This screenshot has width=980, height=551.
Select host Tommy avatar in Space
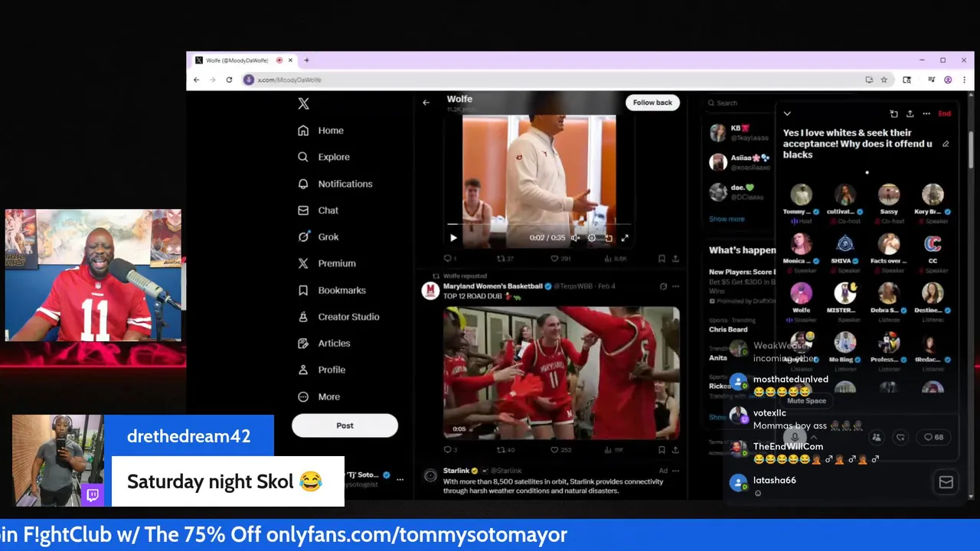point(801,194)
